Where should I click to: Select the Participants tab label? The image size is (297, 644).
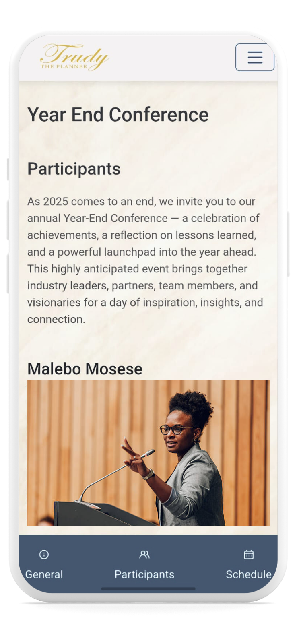pyautogui.click(x=144, y=574)
